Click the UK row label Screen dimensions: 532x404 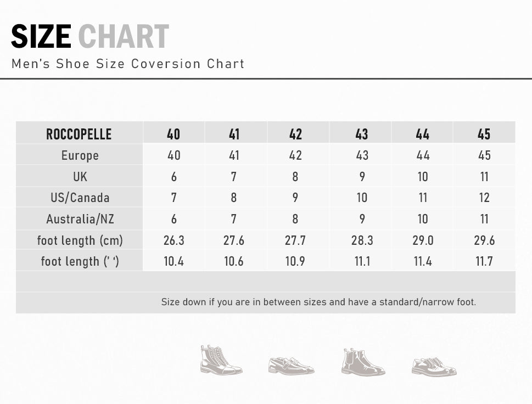80,177
